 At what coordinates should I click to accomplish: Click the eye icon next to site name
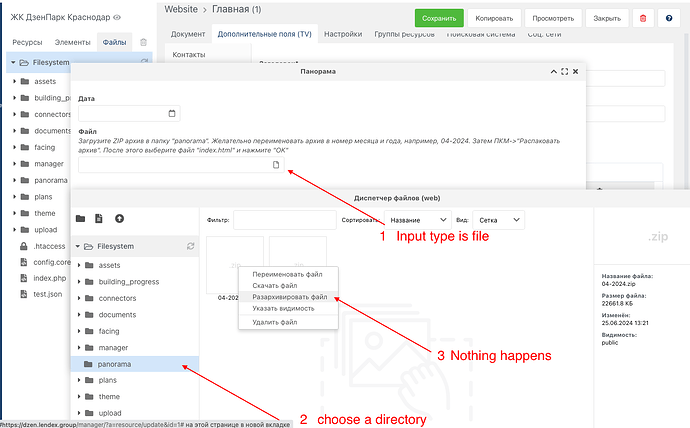coord(117,17)
